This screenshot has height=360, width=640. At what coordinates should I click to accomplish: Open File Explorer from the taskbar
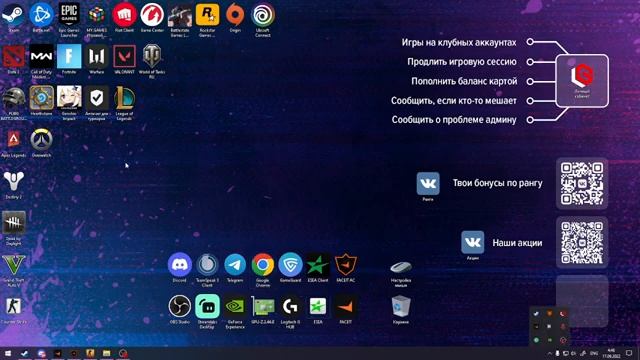(107, 353)
